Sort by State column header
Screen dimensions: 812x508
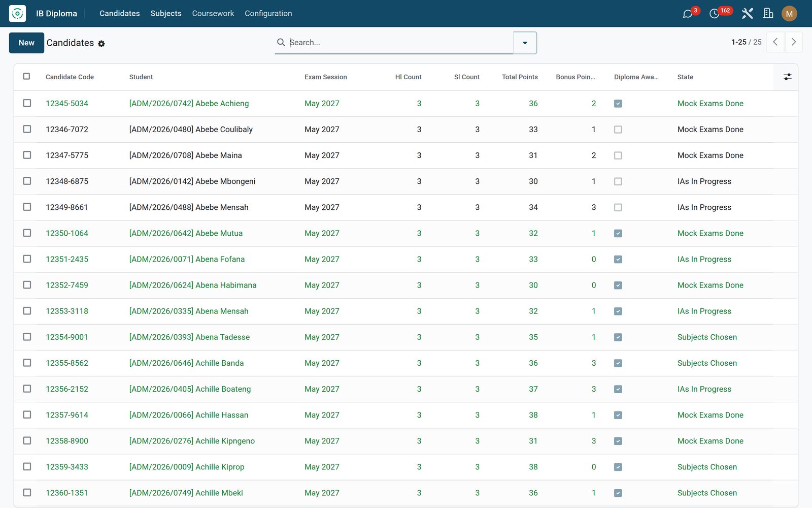[x=685, y=77]
